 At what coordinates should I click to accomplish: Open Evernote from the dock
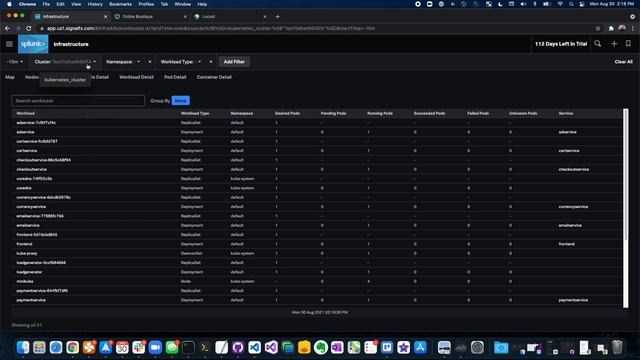coord(321,347)
